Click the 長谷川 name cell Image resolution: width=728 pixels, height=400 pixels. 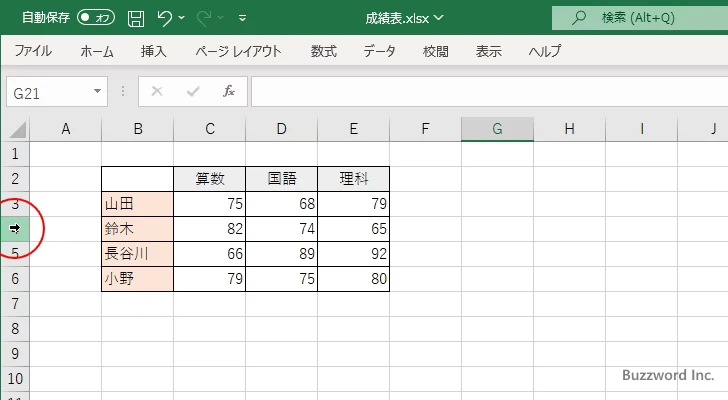coord(137,254)
